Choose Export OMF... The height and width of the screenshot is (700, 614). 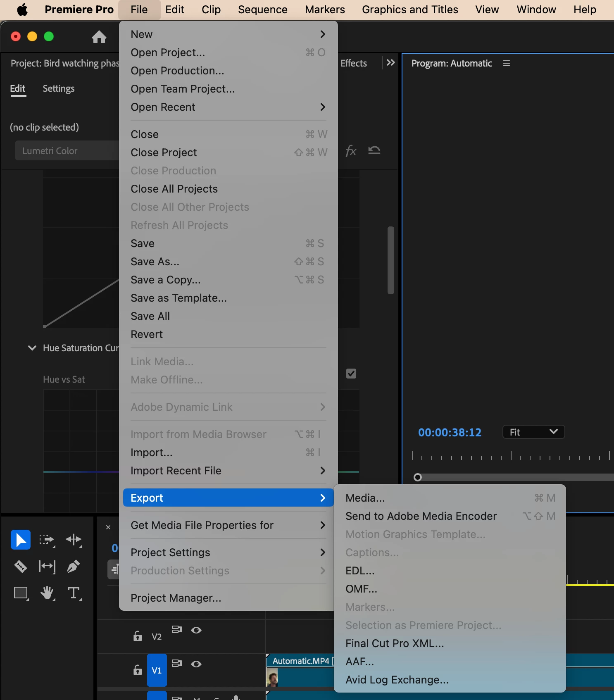pyautogui.click(x=450, y=589)
